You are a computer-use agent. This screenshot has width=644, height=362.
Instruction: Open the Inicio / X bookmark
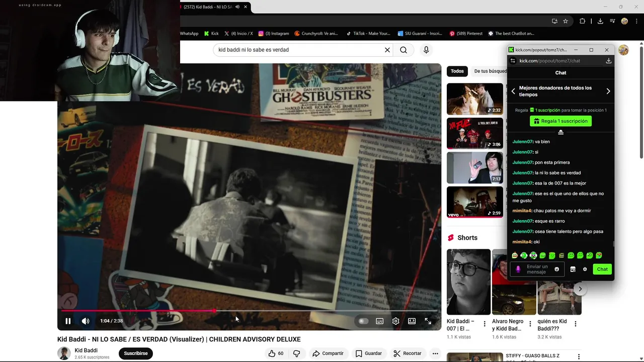tap(238, 34)
